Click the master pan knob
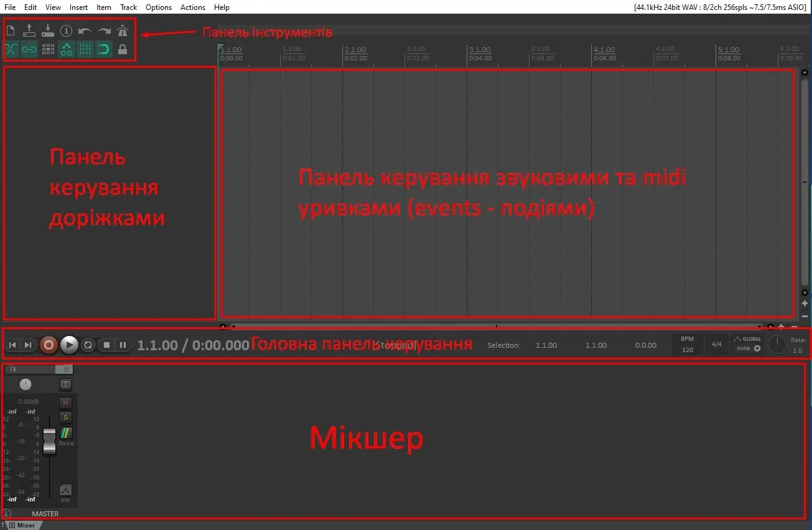Image resolution: width=812 pixels, height=530 pixels. (x=26, y=384)
